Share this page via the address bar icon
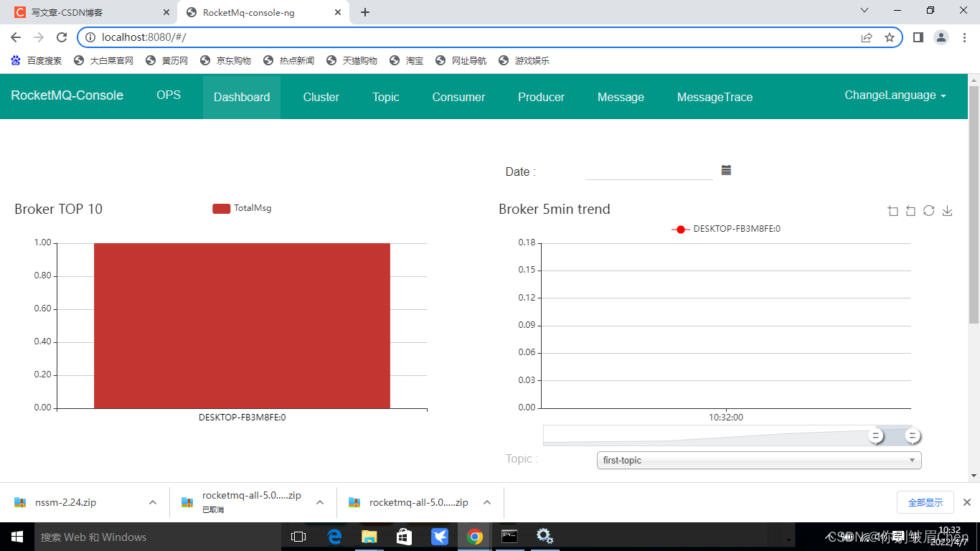 [x=867, y=37]
